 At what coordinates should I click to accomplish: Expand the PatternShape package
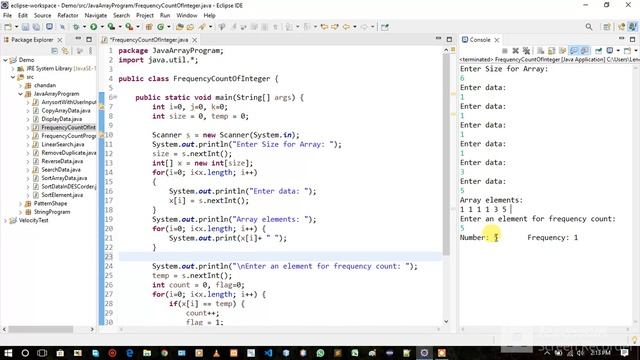pos(20,204)
